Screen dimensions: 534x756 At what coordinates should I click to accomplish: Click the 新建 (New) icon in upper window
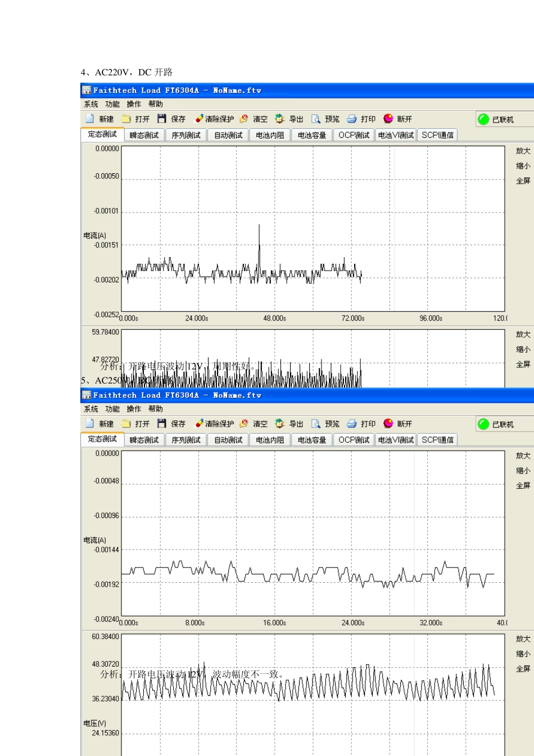90,119
